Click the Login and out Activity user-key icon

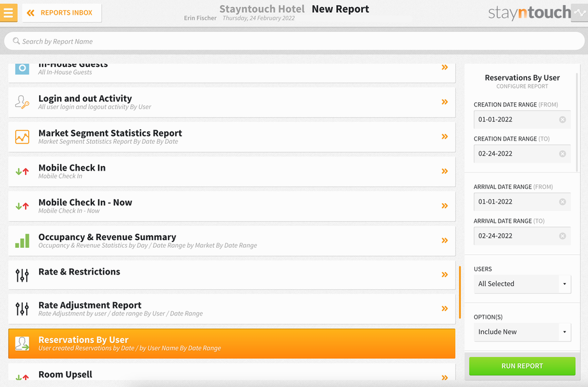[22, 102]
